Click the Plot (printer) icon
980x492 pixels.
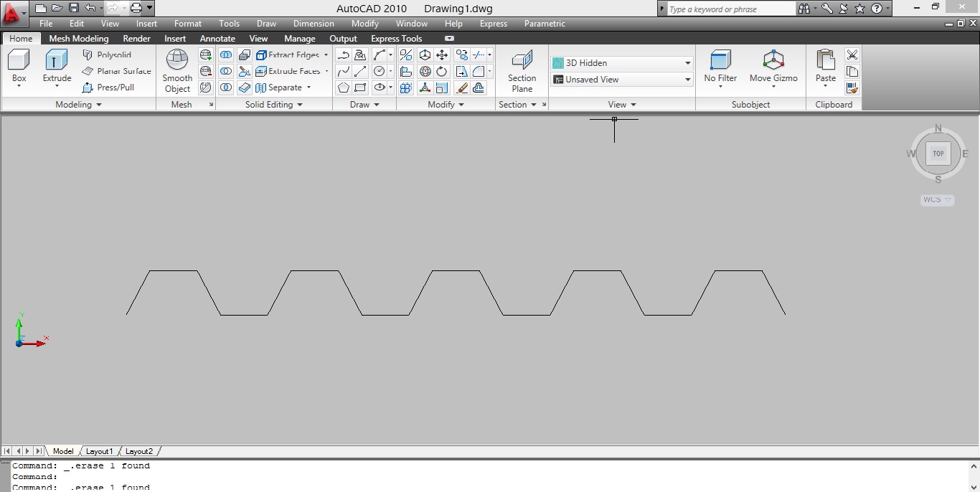(x=136, y=8)
